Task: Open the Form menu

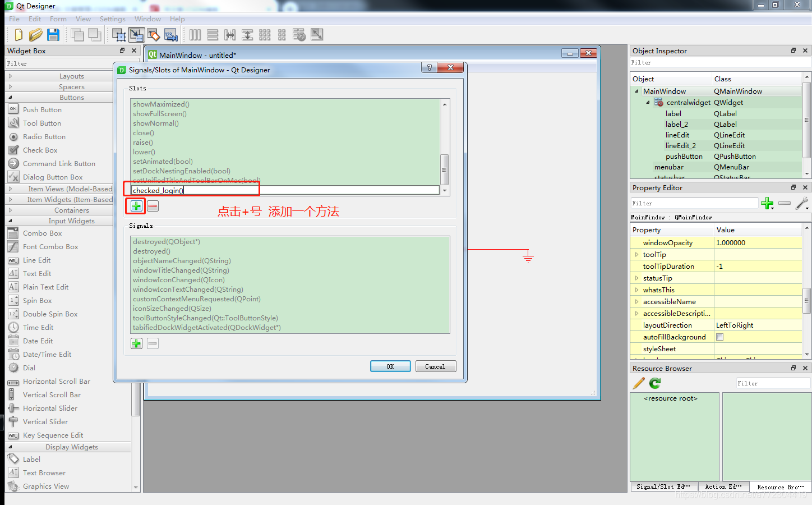Action: tap(58, 19)
